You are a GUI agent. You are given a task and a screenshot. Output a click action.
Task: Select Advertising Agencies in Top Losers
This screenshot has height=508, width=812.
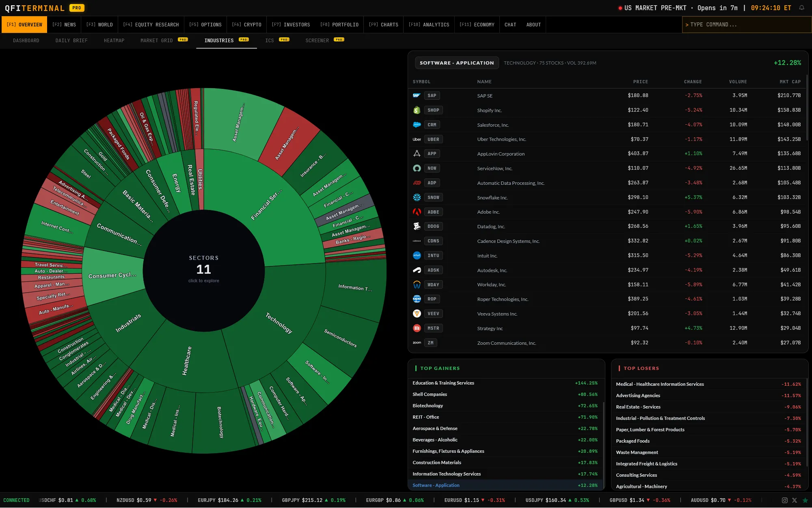tap(708, 396)
